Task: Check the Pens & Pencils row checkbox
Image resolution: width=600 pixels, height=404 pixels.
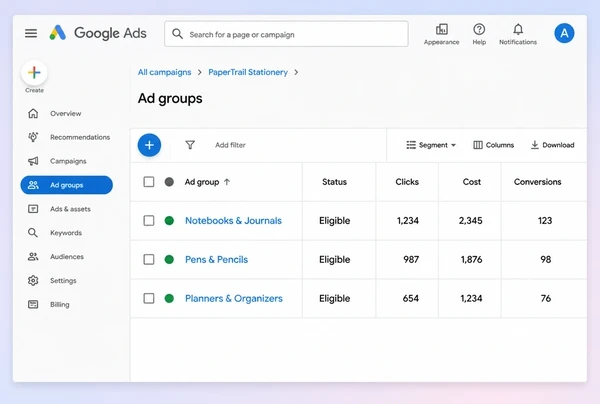Action: point(149,259)
